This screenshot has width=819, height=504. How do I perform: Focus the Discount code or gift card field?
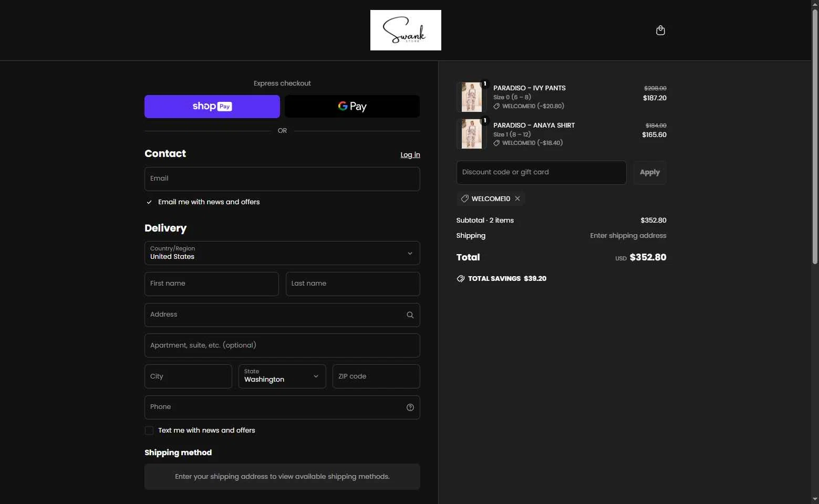(542, 173)
